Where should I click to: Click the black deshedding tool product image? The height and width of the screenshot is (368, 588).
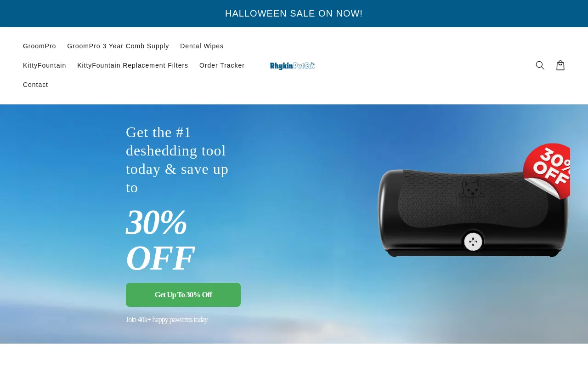pyautogui.click(x=473, y=213)
